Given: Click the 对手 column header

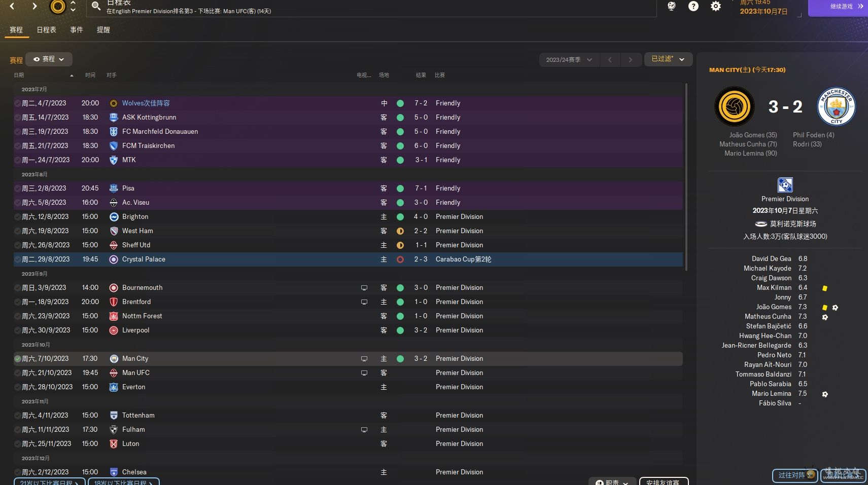Looking at the screenshot, I should point(112,75).
